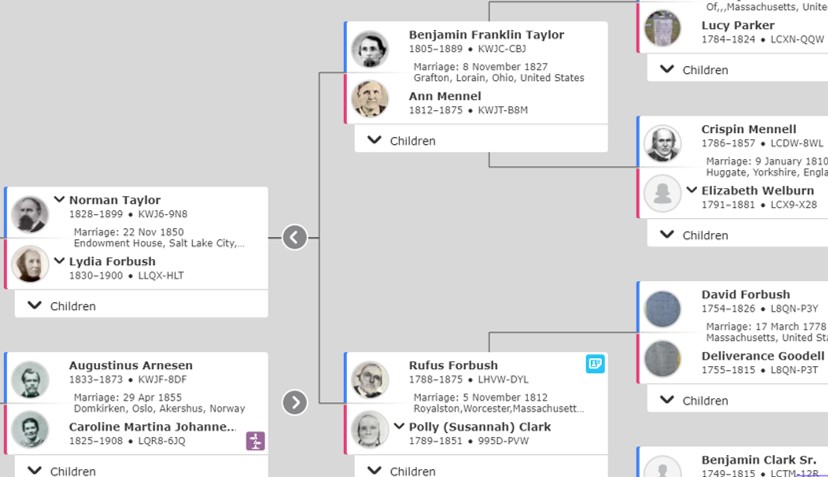Image resolution: width=828 pixels, height=477 pixels.
Task: Open the Deliverance Goodell name link
Action: (x=763, y=356)
